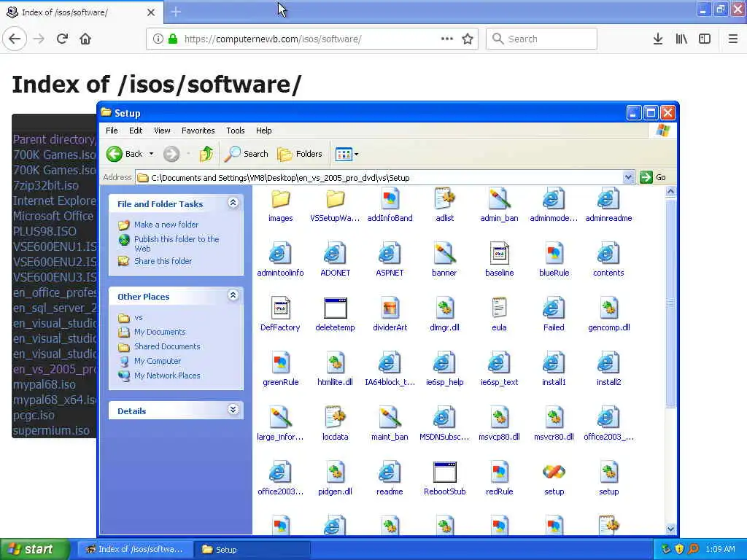Select the blueRule file icon
This screenshot has width=747, height=560.
coord(554,253)
